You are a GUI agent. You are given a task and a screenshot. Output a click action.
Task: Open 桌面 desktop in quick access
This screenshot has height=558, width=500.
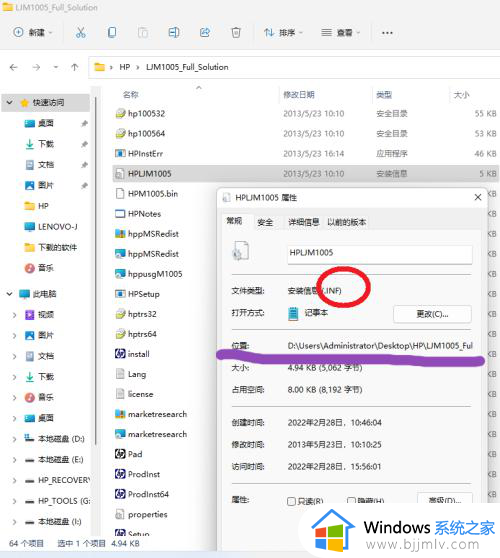click(39, 123)
